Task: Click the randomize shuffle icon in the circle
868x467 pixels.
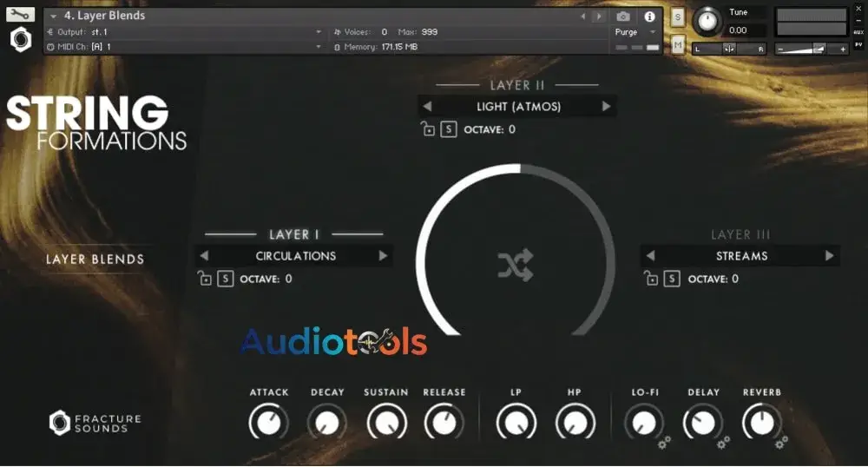Action: pyautogui.click(x=516, y=265)
